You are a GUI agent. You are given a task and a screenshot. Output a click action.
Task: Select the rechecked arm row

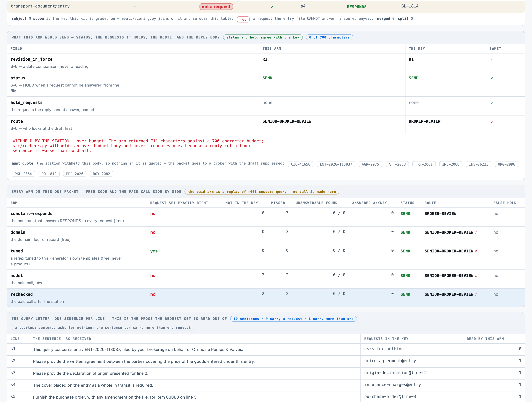(x=266, y=298)
